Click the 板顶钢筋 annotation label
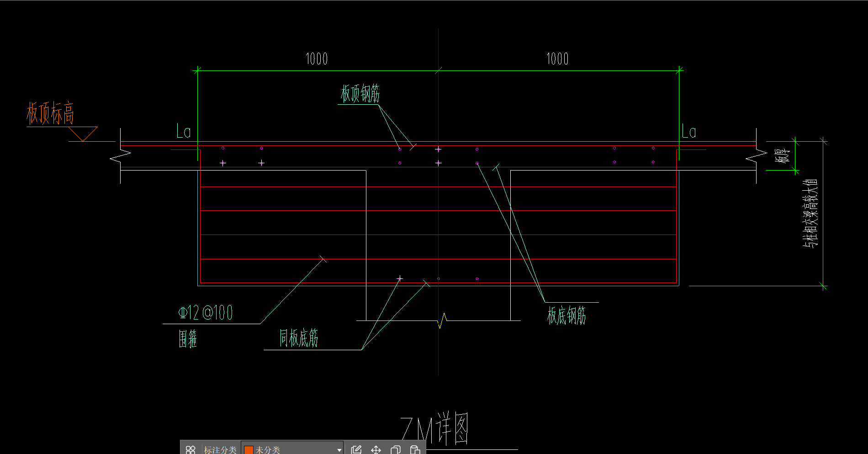Image resolution: width=868 pixels, height=454 pixels. point(360,94)
